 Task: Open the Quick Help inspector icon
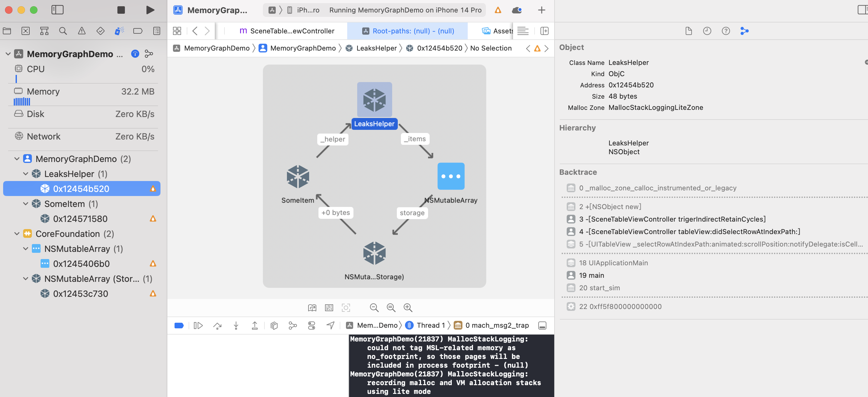tap(726, 31)
